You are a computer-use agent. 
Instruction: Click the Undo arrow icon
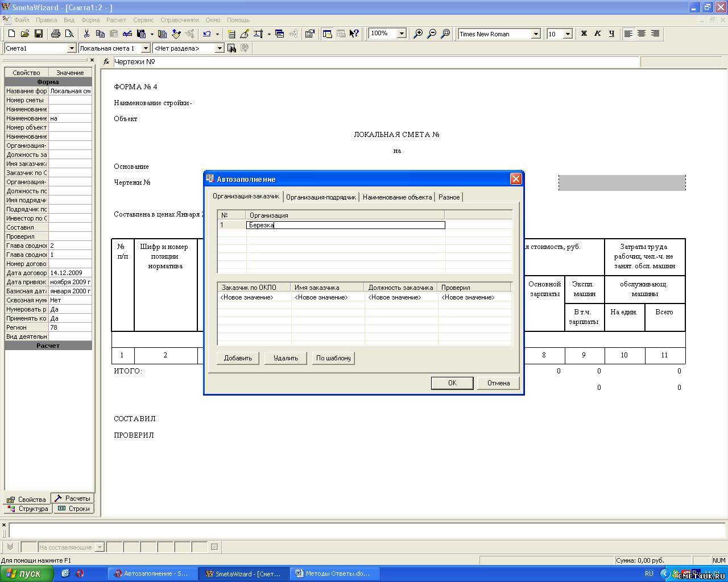(207, 34)
